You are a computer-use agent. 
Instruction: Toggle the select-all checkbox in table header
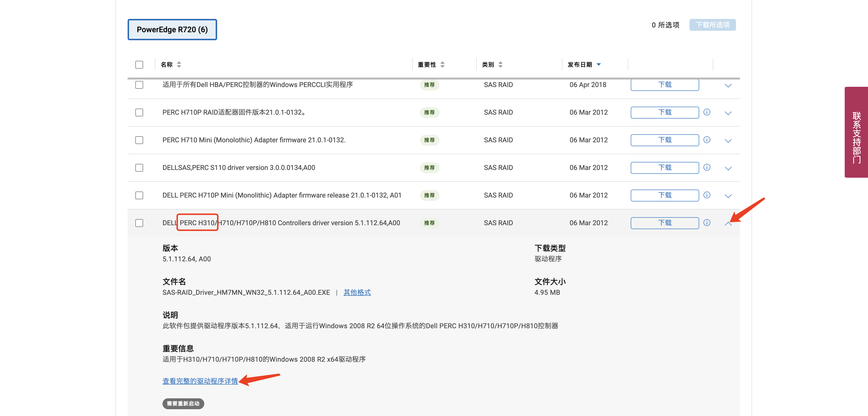139,65
